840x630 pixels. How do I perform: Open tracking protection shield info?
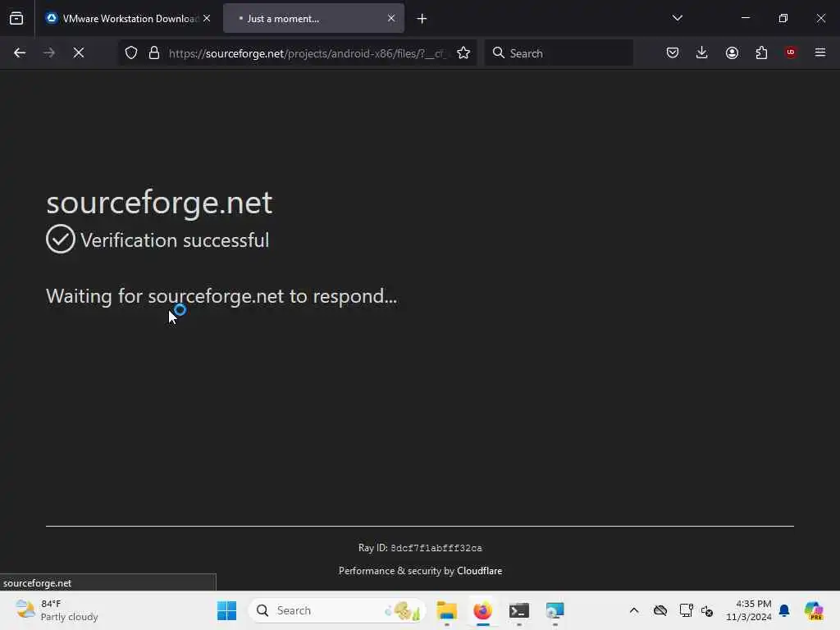pyautogui.click(x=131, y=53)
